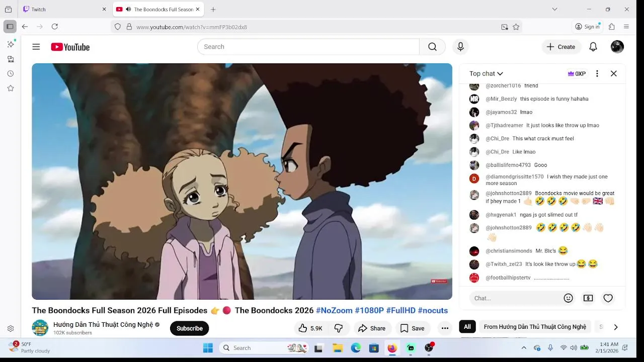Open the chat emoji picker
This screenshot has width=644, height=362.
pos(569,298)
